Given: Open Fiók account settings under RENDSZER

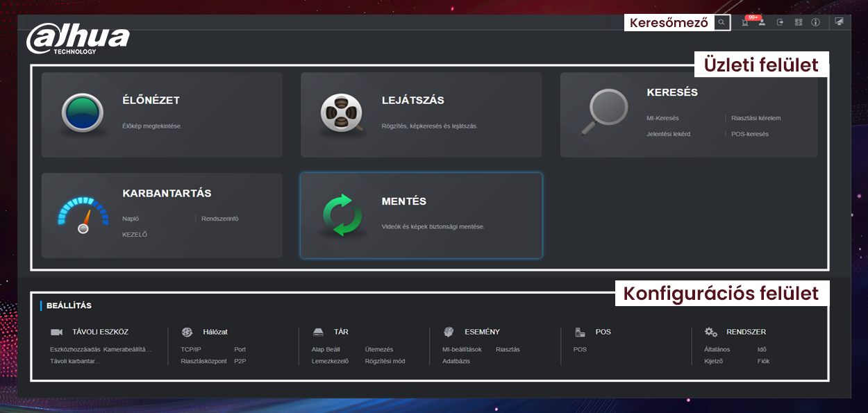Looking at the screenshot, I should click(763, 361).
